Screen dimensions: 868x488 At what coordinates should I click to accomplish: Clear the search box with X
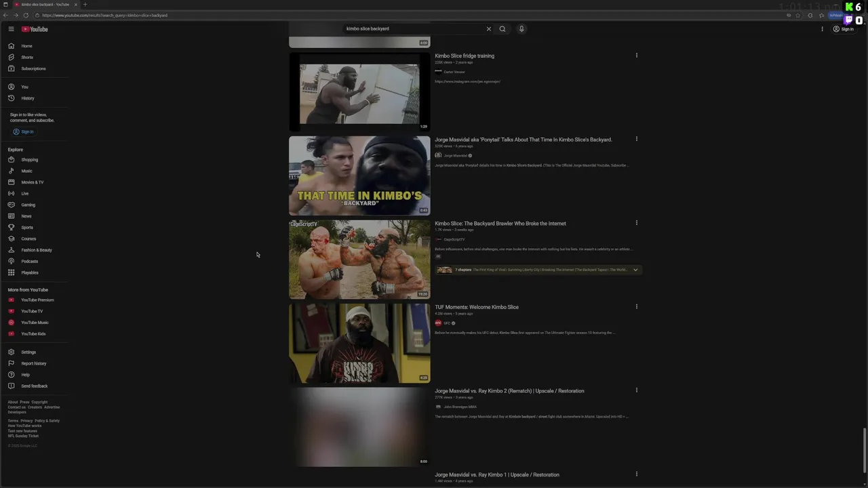(x=488, y=29)
